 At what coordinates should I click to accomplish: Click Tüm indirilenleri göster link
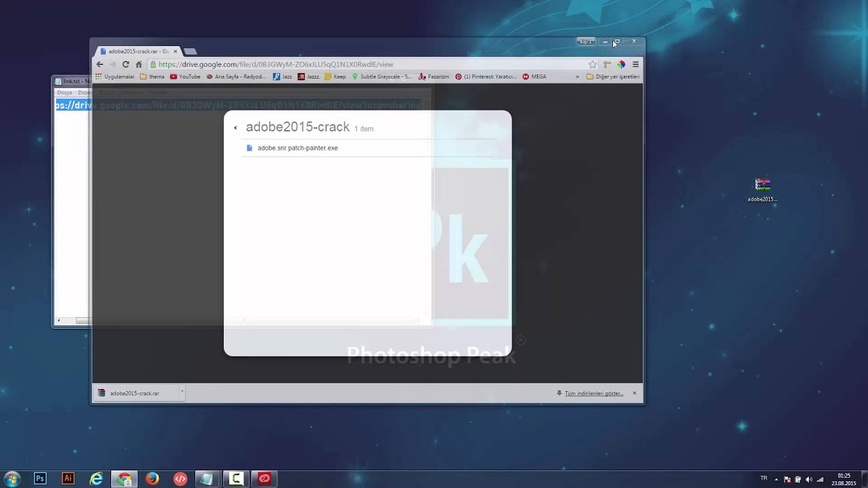(594, 393)
